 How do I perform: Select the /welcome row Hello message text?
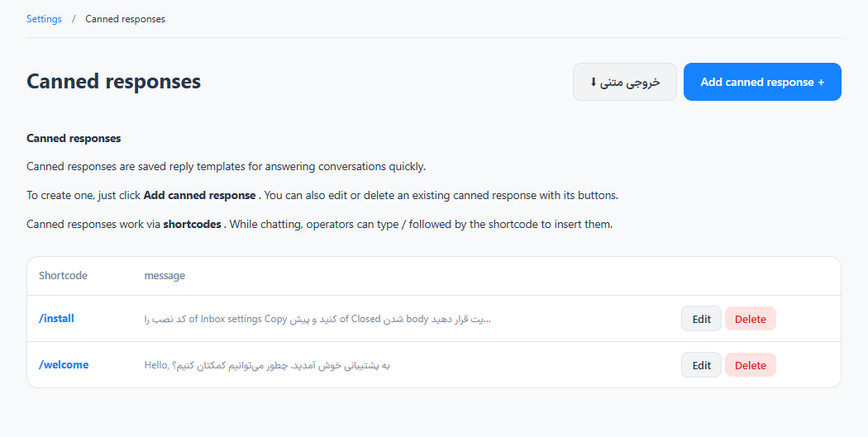267,365
